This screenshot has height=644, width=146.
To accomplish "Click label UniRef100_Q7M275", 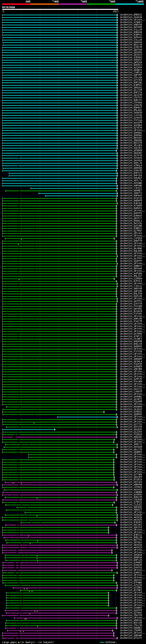I will point(131,47).
